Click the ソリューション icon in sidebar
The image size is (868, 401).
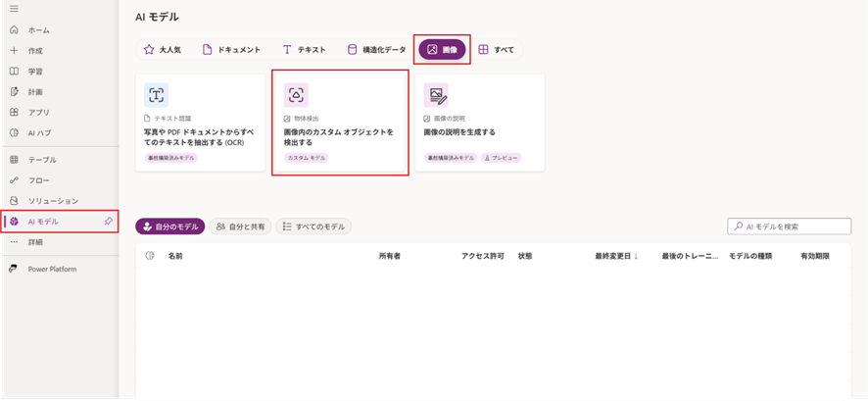pos(15,200)
